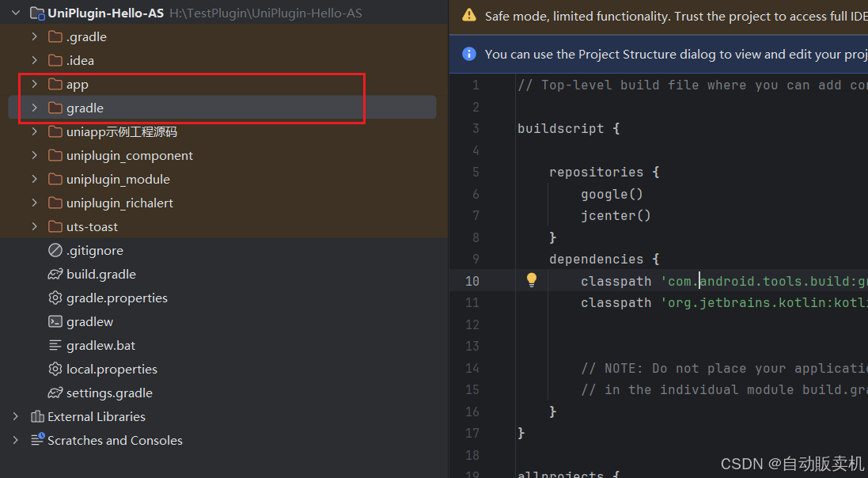Click the project path H:\TestPlugin\UniPlugin-Hello-AS
The width and height of the screenshot is (868, 478).
click(266, 13)
